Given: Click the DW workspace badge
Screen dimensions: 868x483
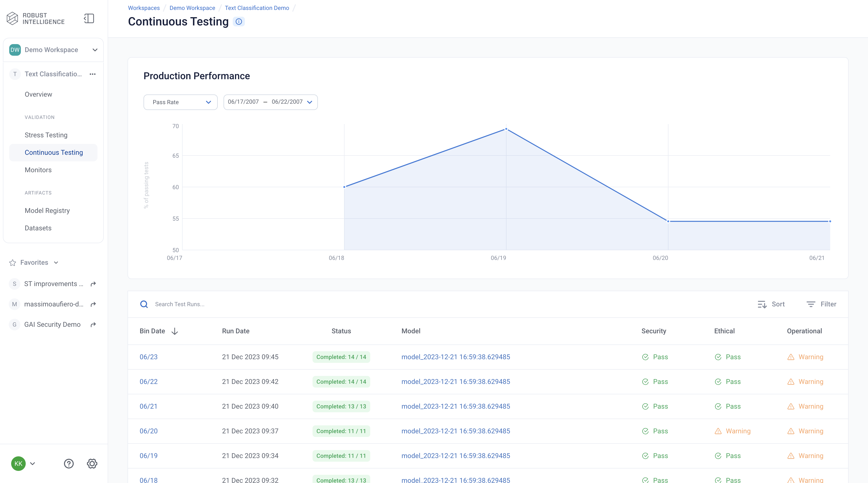Looking at the screenshot, I should coord(15,50).
